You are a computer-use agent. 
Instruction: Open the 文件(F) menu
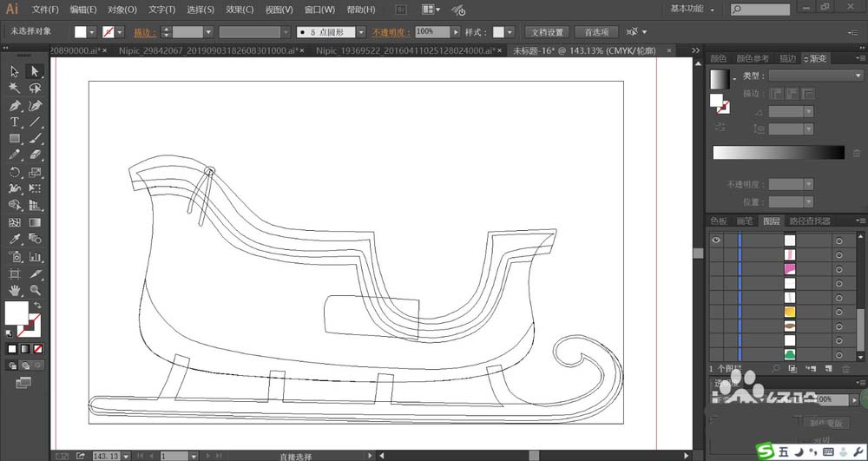click(x=45, y=10)
